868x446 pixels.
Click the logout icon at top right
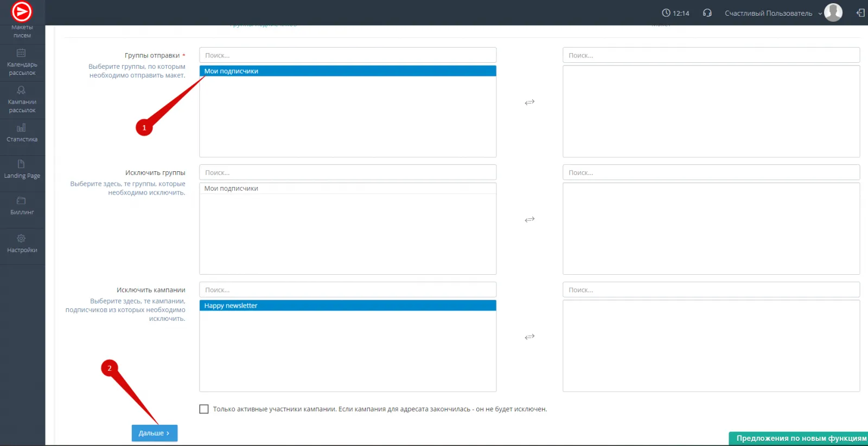click(860, 13)
